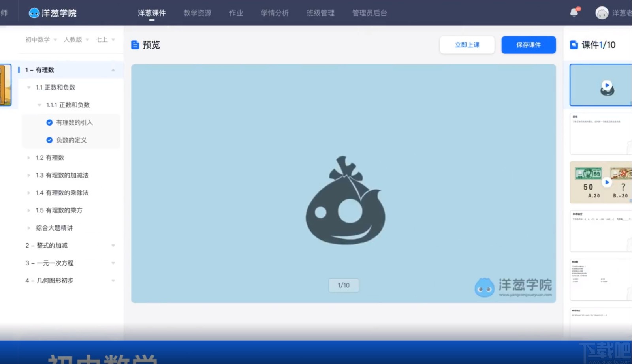Click the 立即上课 button

click(467, 45)
